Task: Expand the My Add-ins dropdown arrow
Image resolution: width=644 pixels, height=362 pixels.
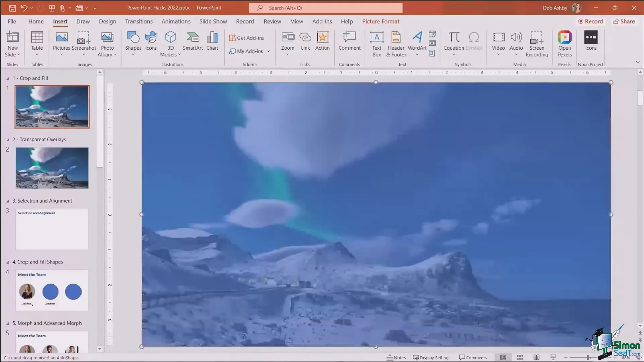Action: tap(268, 51)
